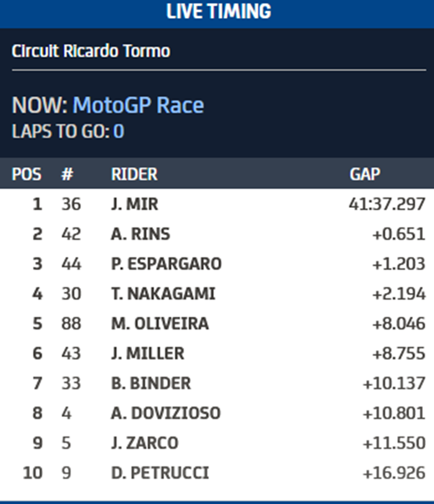Open J. Miller rider entry
Viewport: 434px width, 504px height.
(x=147, y=353)
